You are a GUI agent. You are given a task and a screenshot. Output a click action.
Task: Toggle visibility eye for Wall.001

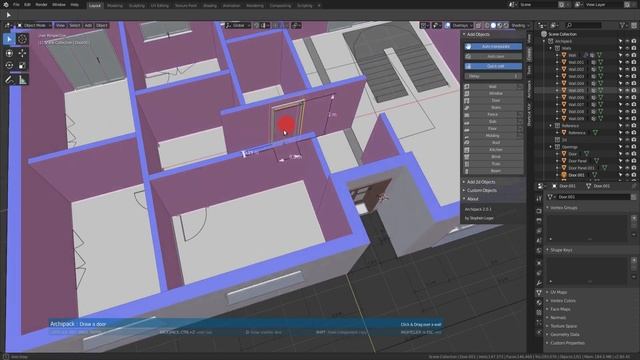(x=628, y=62)
